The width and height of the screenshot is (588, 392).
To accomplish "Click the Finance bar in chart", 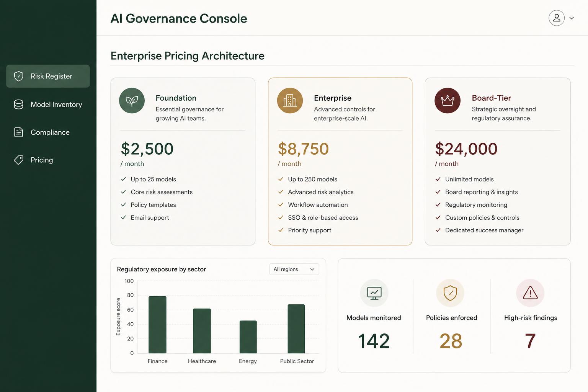I will [x=157, y=325].
